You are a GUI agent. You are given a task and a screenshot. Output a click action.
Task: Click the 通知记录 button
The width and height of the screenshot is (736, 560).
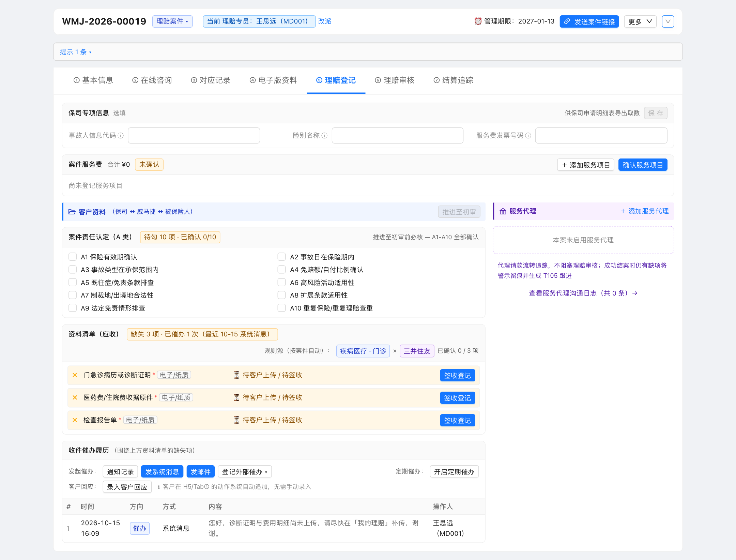[x=120, y=472]
